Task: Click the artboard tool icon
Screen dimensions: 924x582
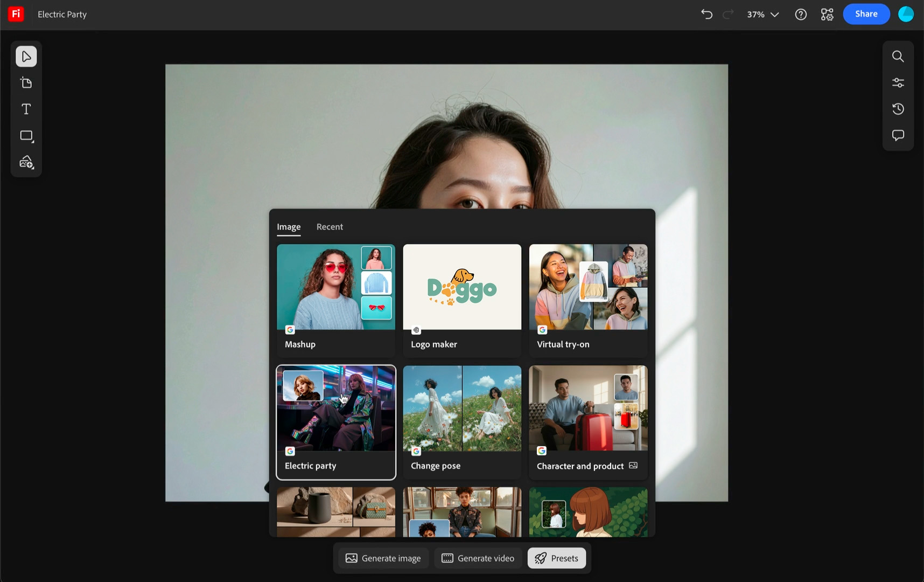Action: tap(26, 83)
